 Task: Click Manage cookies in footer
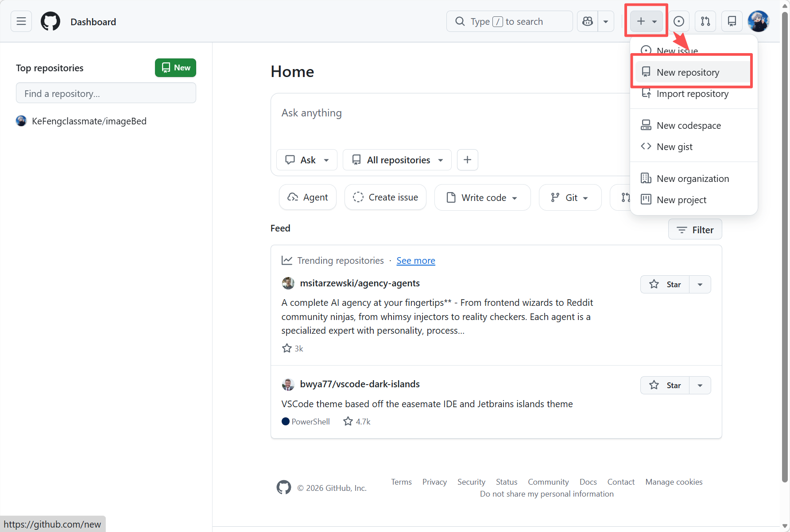[x=674, y=482]
